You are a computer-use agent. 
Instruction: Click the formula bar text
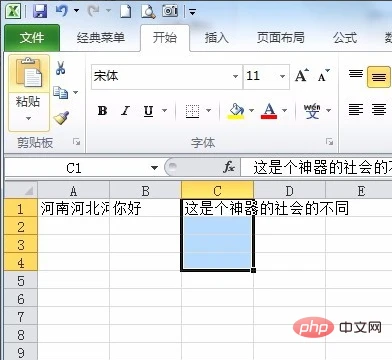pos(322,167)
